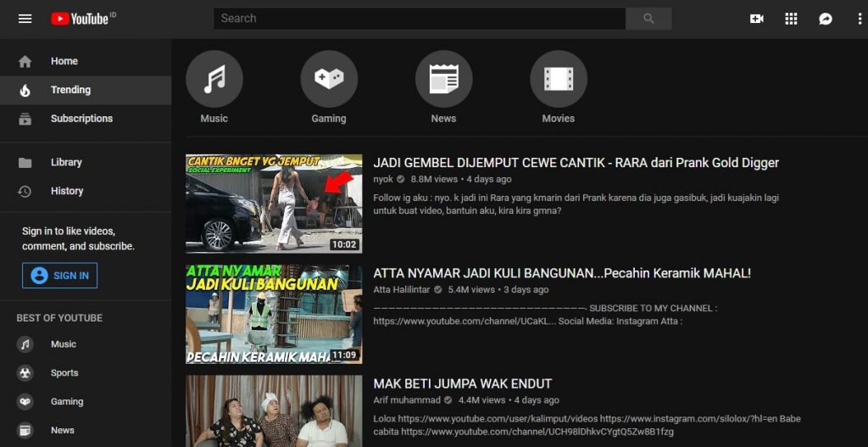Click the search magnifier button

click(648, 19)
